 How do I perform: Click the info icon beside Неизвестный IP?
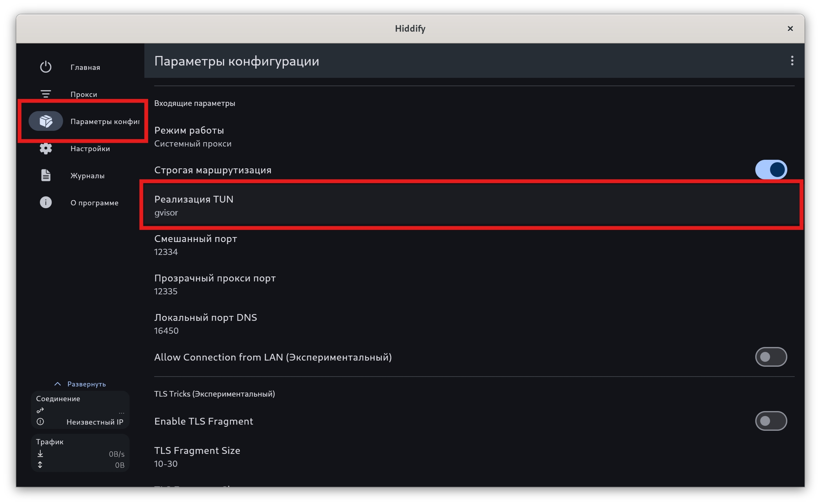[x=40, y=422]
